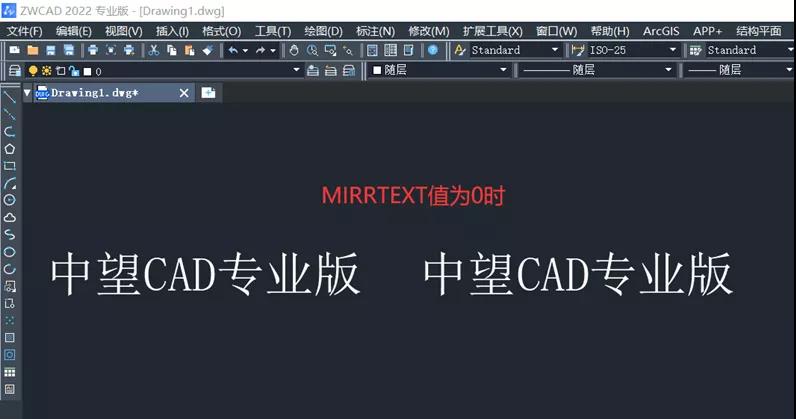Viewport: 796px width, 419px height.
Task: Open the 随层 color control swatch
Action: coord(440,70)
